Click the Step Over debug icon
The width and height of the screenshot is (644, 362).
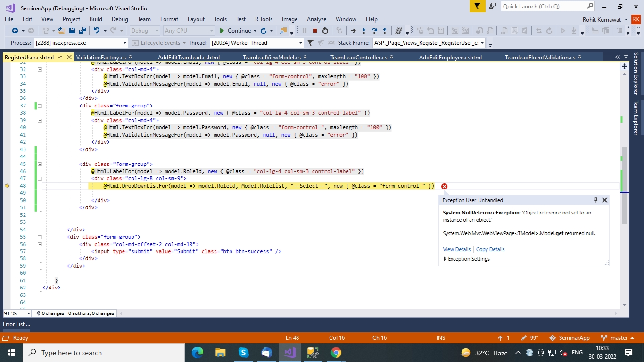point(374,31)
